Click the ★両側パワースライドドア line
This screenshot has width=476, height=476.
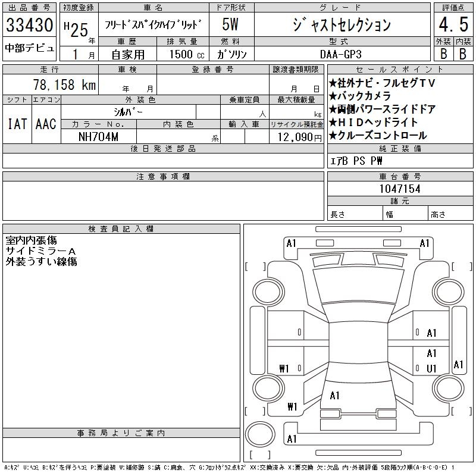(x=383, y=109)
